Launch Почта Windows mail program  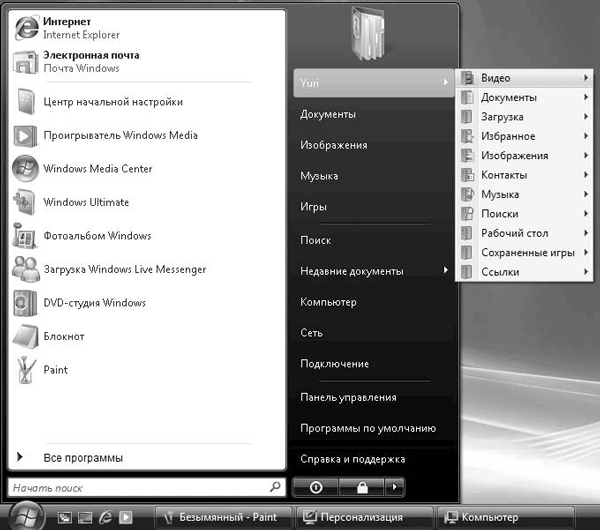click(90, 61)
